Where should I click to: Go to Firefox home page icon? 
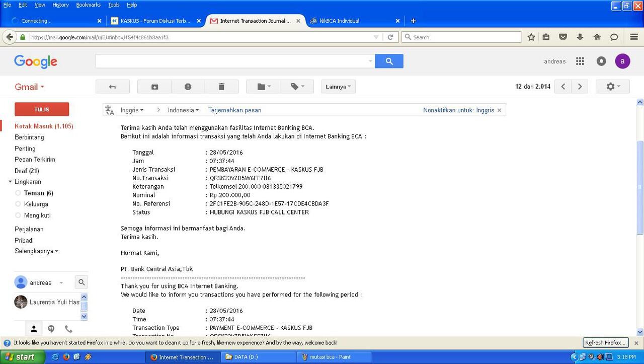[597, 37]
